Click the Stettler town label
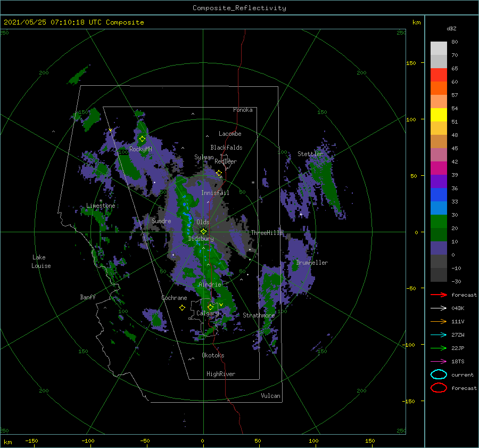Screen dimensions: 479x448 pos(310,154)
